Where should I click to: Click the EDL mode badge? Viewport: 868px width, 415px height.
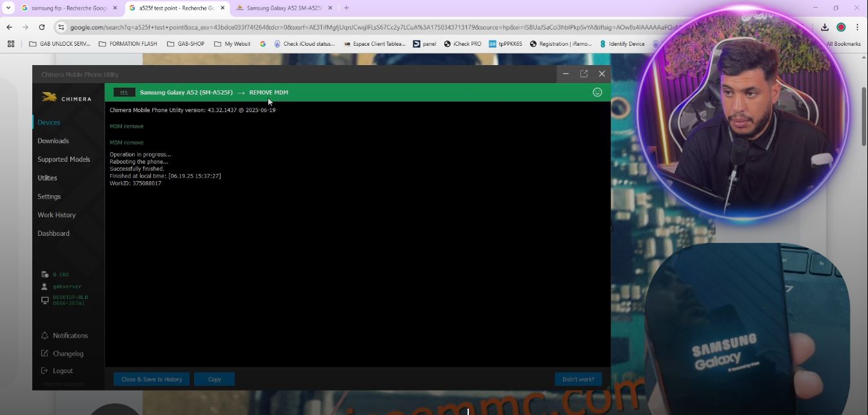click(x=124, y=92)
